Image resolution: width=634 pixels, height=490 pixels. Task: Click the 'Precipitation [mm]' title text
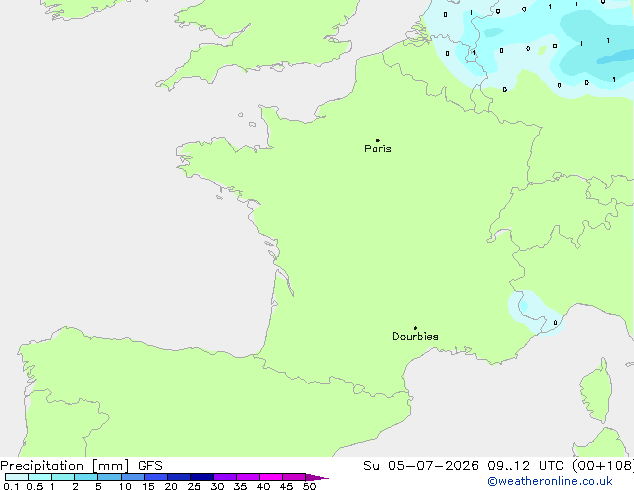[65, 466]
